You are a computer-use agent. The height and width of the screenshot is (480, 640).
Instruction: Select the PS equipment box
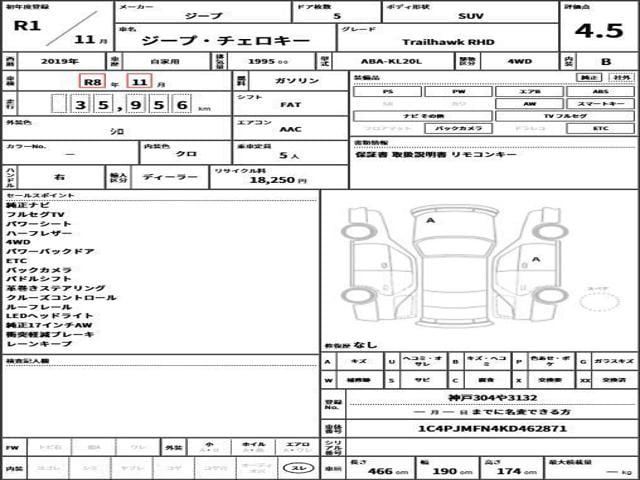tap(387, 91)
